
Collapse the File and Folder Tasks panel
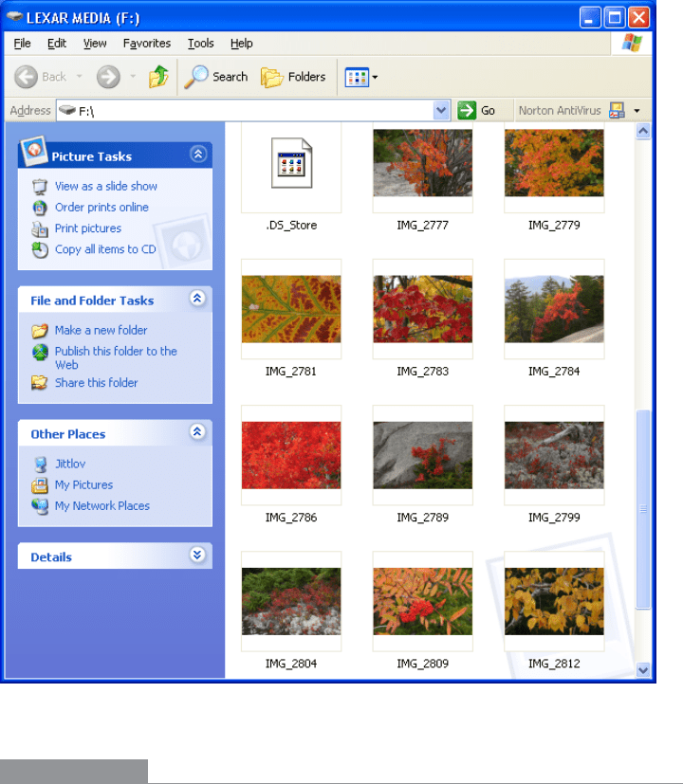coord(197,299)
